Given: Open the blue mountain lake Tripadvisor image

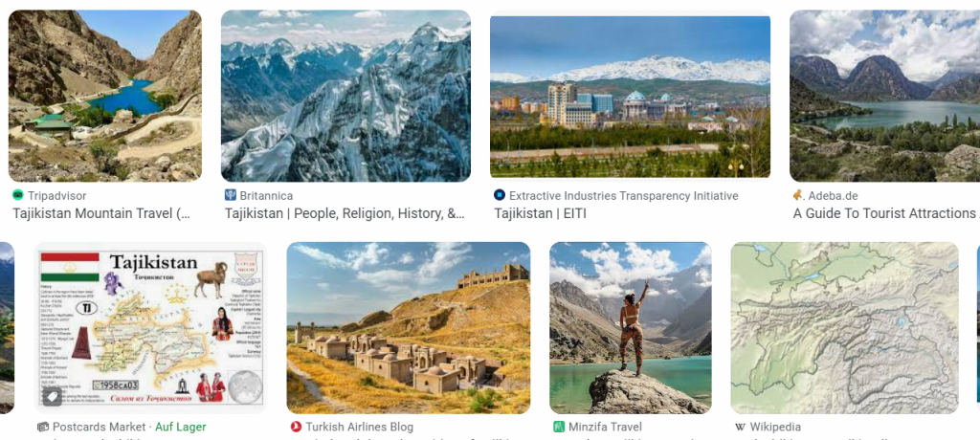Looking at the screenshot, I should point(105,96).
